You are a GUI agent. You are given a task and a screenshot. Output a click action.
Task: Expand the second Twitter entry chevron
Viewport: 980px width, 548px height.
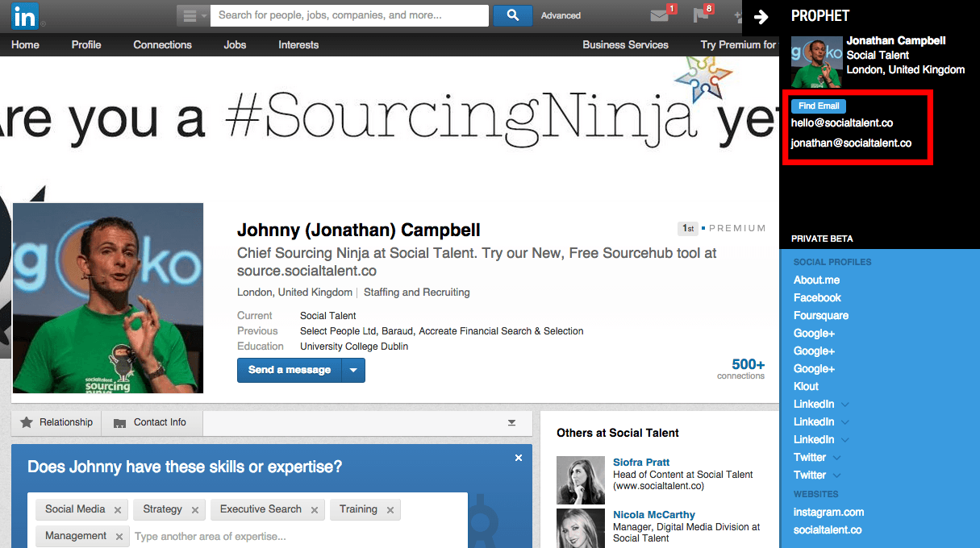837,475
